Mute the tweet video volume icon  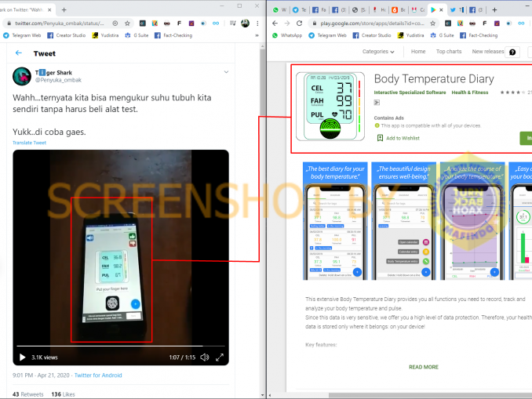tap(205, 357)
